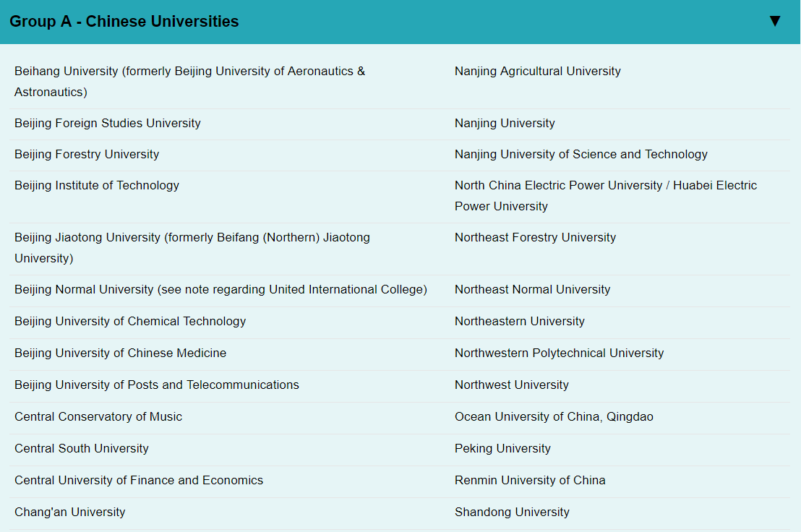Select Central Conservatory of Music

point(98,416)
